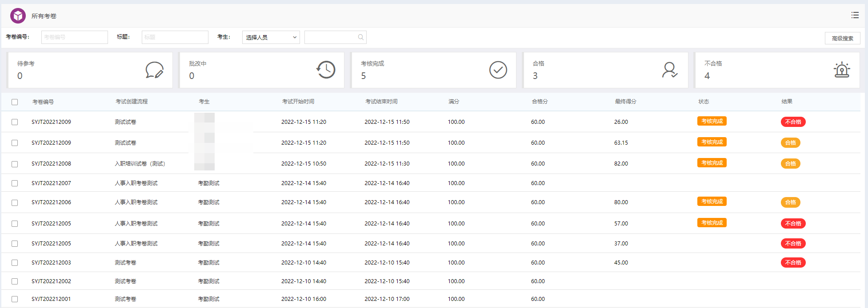Click the final score 37.00
The image size is (868, 308).
(621, 244)
